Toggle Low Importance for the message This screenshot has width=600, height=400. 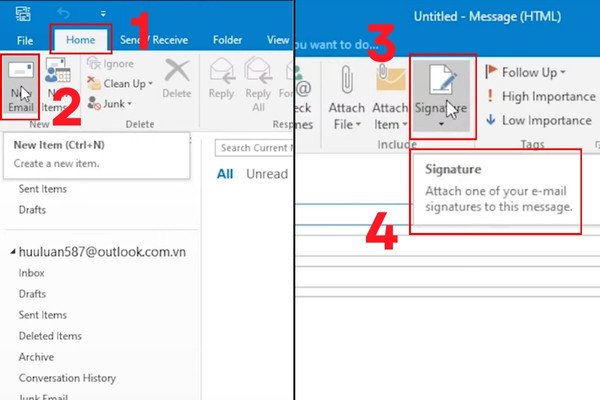[539, 120]
